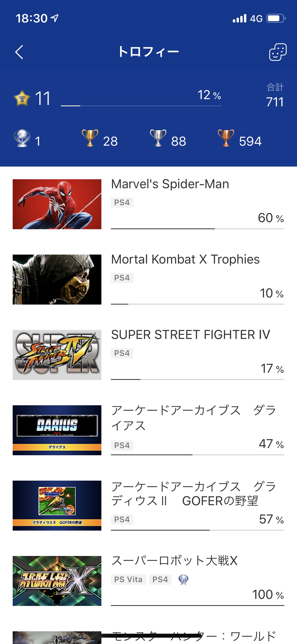Image resolution: width=297 pixels, height=644 pixels.
Task: Select the bronze trophy icon
Action: 226,138
